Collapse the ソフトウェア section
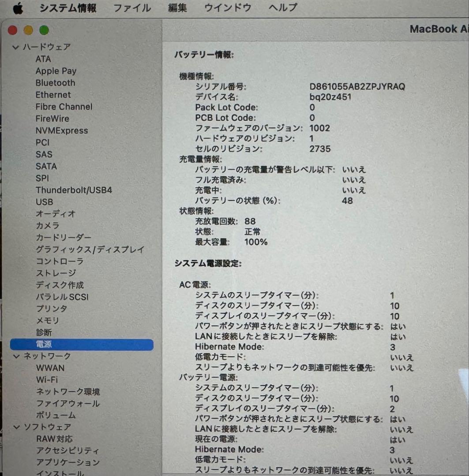The width and height of the screenshot is (469, 476). tap(17, 427)
